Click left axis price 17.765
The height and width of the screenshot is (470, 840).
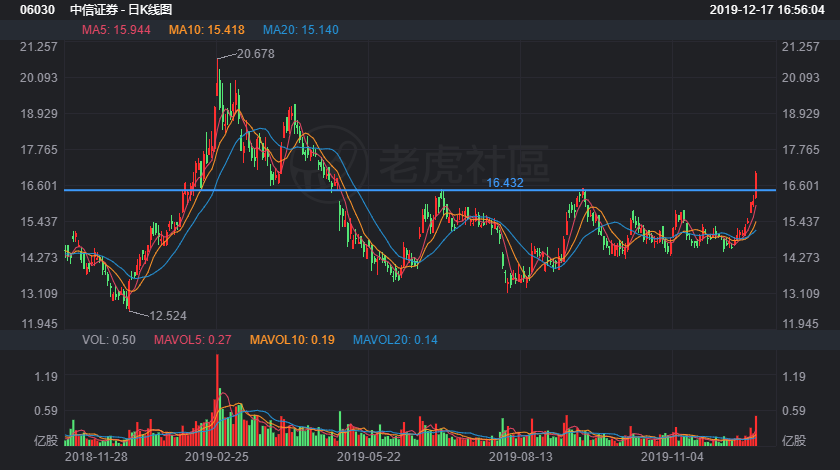click(39, 150)
